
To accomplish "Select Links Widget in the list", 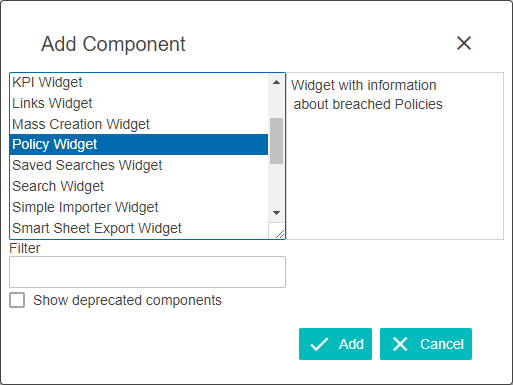I will click(x=139, y=103).
